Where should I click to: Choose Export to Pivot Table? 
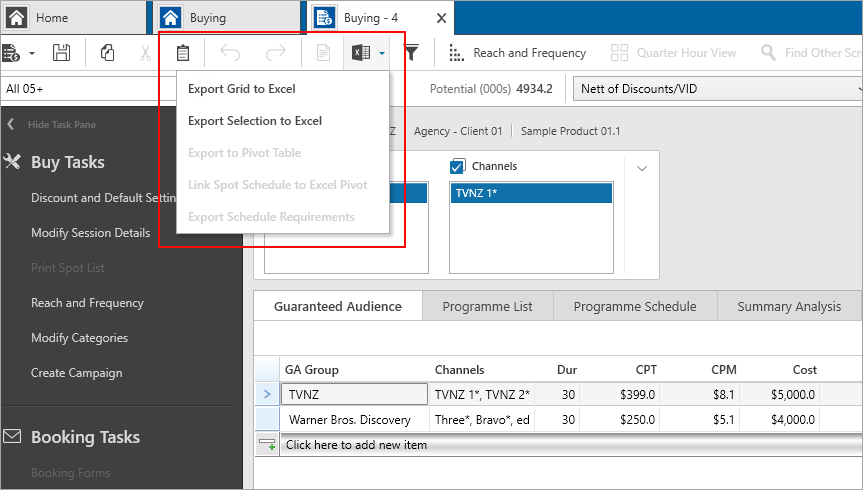point(244,153)
